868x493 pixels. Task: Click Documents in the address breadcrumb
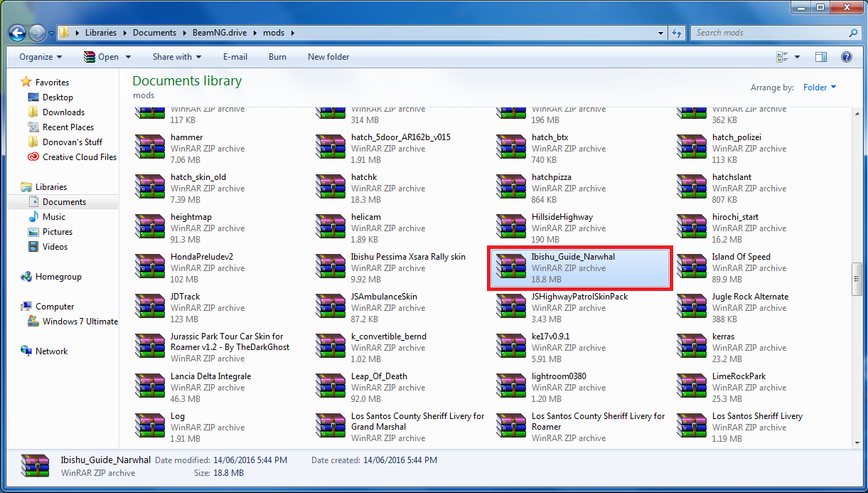click(154, 33)
